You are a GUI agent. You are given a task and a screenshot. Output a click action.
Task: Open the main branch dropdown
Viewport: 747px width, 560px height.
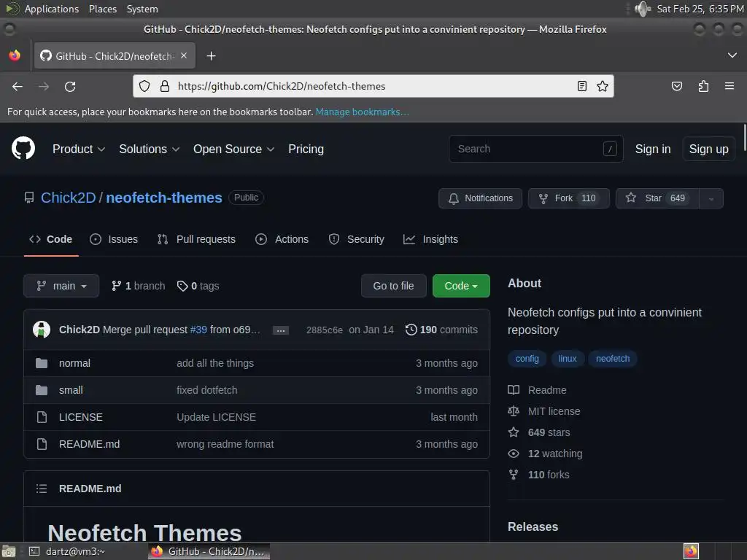61,286
